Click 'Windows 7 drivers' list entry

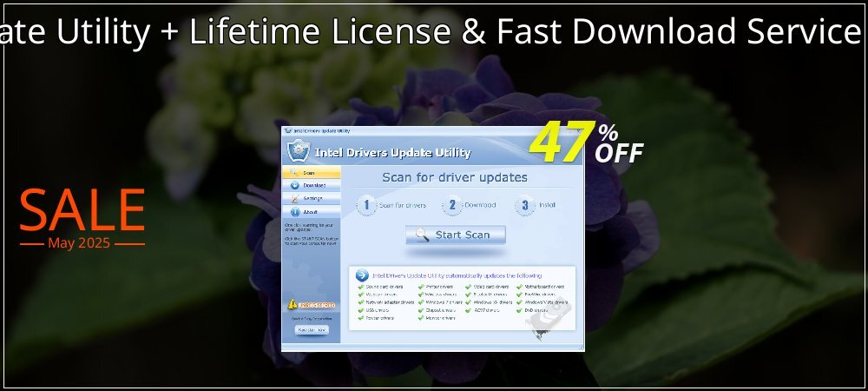coord(444,302)
